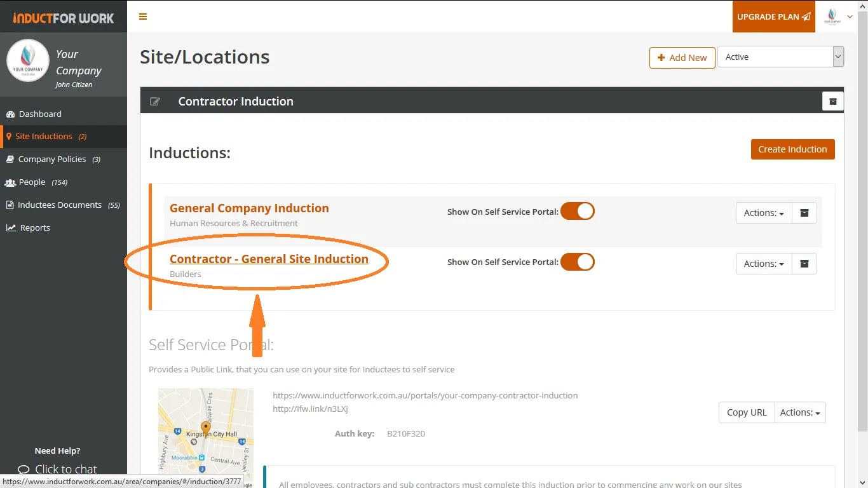868x488 pixels.
Task: Click the Copy URL button
Action: (747, 412)
